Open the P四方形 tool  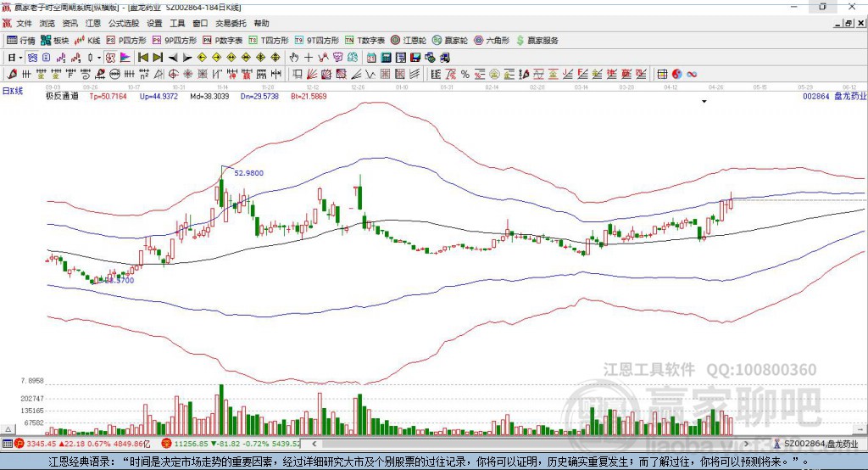pyautogui.click(x=126, y=41)
